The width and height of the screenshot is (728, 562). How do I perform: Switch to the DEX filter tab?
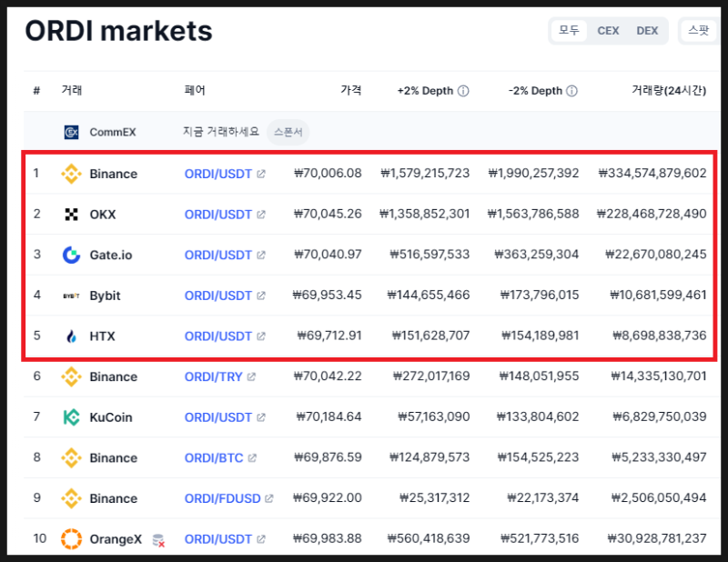(x=647, y=31)
